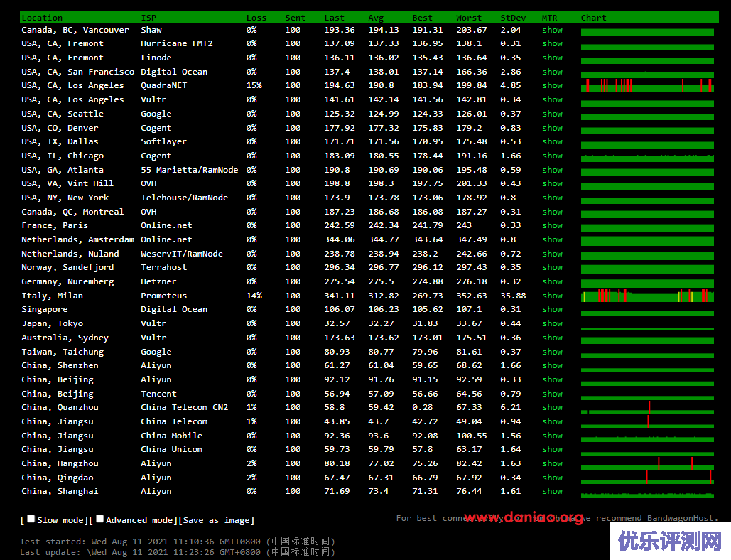Show MTR for Los Angeles Vultr

tap(553, 99)
